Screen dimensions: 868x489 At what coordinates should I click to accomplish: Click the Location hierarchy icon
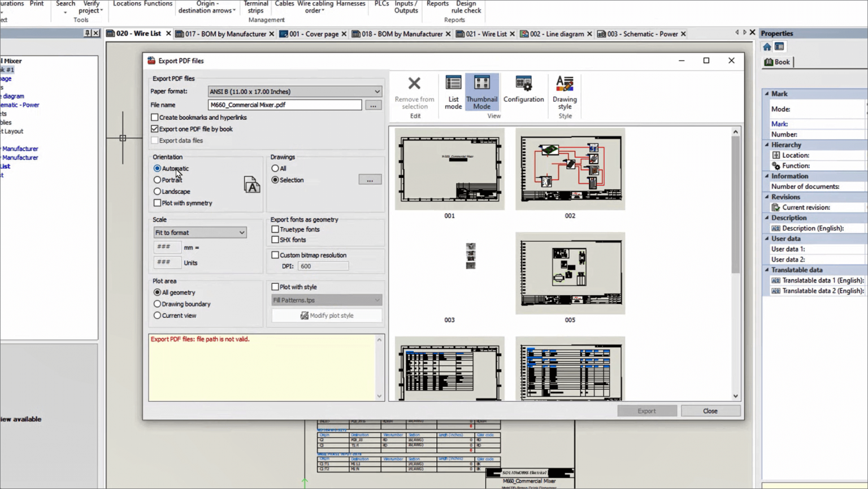pyautogui.click(x=776, y=155)
